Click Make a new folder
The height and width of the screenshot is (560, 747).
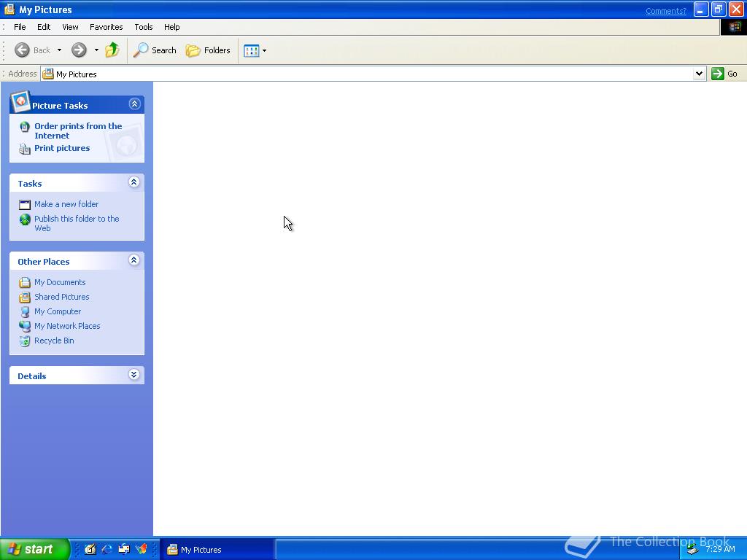point(66,204)
